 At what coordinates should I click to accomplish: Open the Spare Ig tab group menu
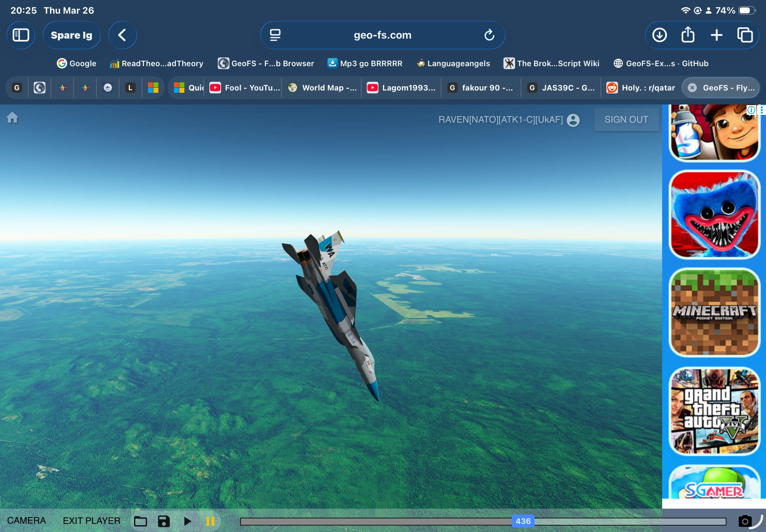(71, 35)
